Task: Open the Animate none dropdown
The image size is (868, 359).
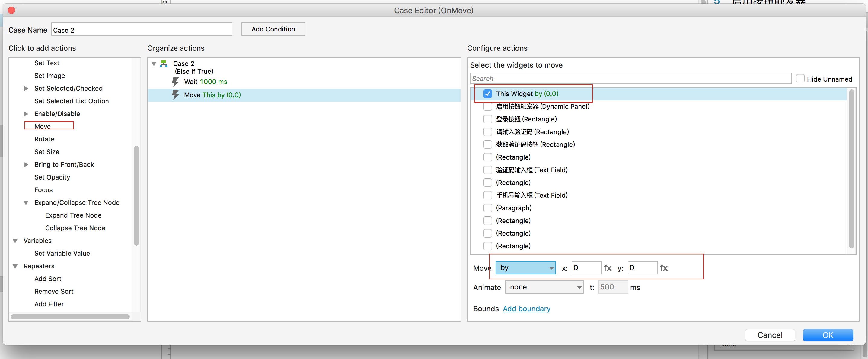Action: pyautogui.click(x=544, y=287)
